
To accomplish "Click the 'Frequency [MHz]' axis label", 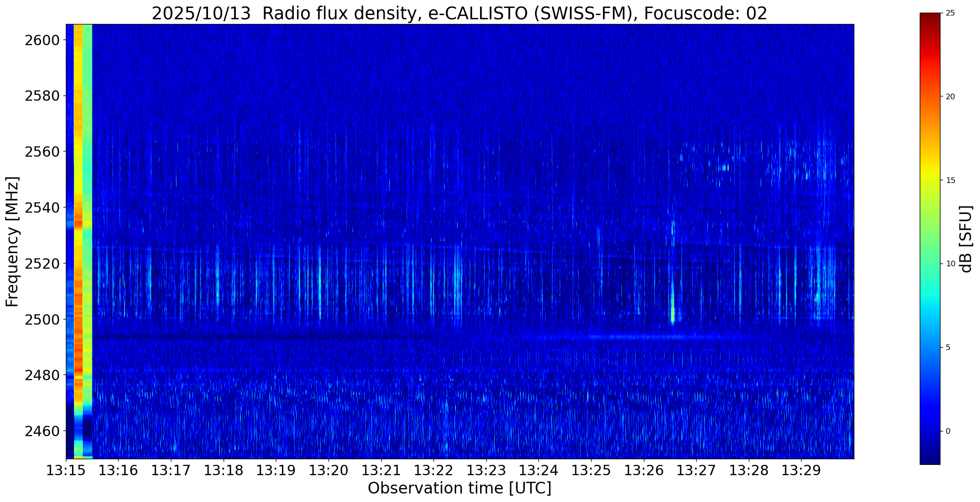I will [x=13, y=241].
